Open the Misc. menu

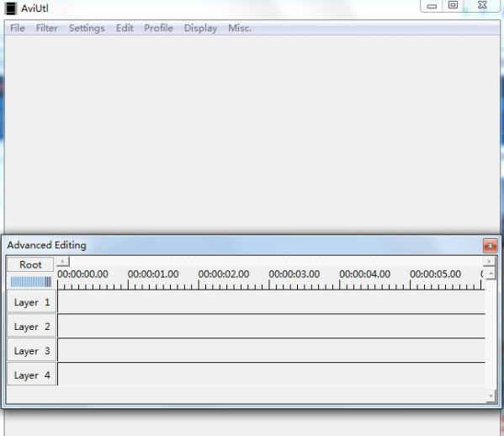(x=240, y=28)
